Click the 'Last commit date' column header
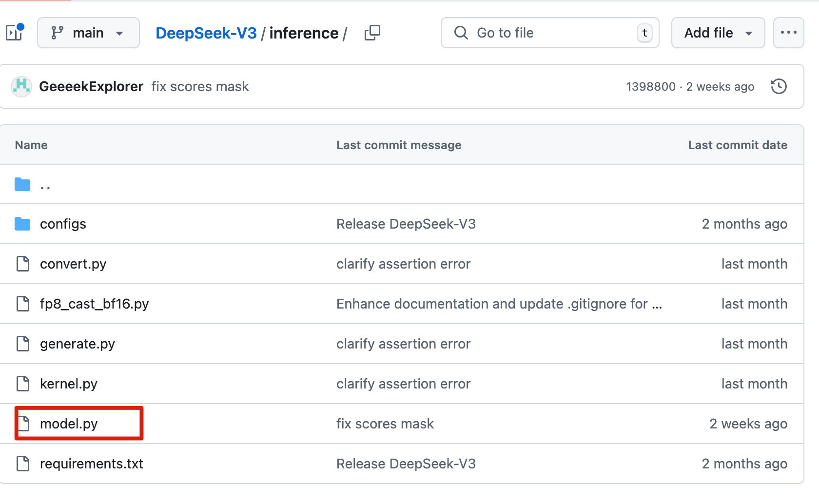 [738, 145]
